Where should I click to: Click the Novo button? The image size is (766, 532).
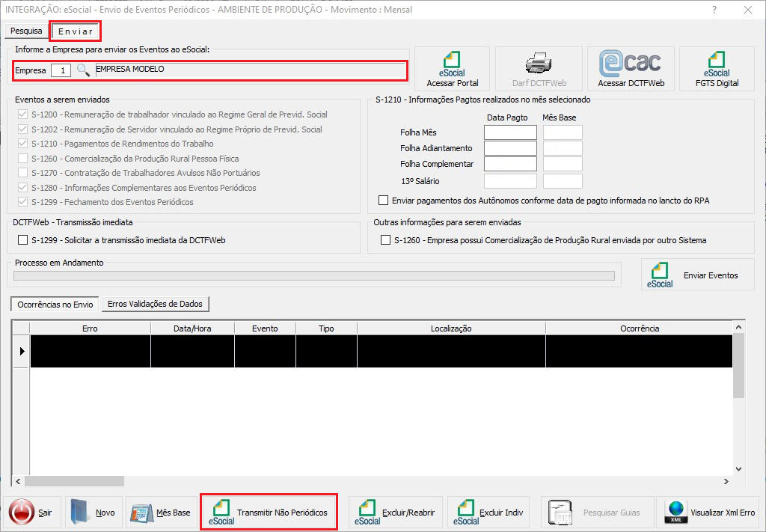coord(93,513)
